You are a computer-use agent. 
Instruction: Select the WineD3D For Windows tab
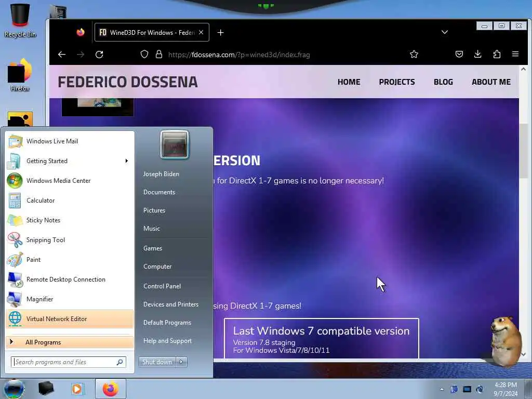click(x=152, y=32)
